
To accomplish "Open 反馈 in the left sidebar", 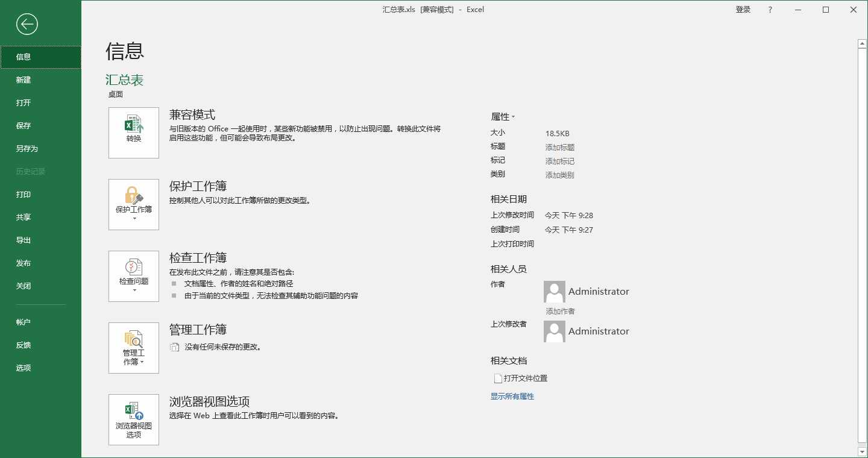I will click(40, 345).
